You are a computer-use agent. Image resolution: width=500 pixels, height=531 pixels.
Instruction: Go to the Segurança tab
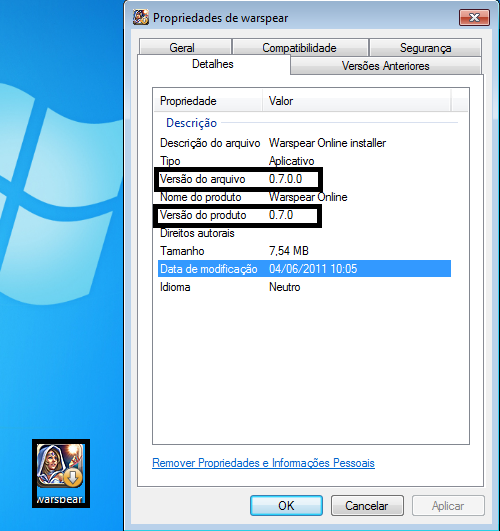(425, 47)
